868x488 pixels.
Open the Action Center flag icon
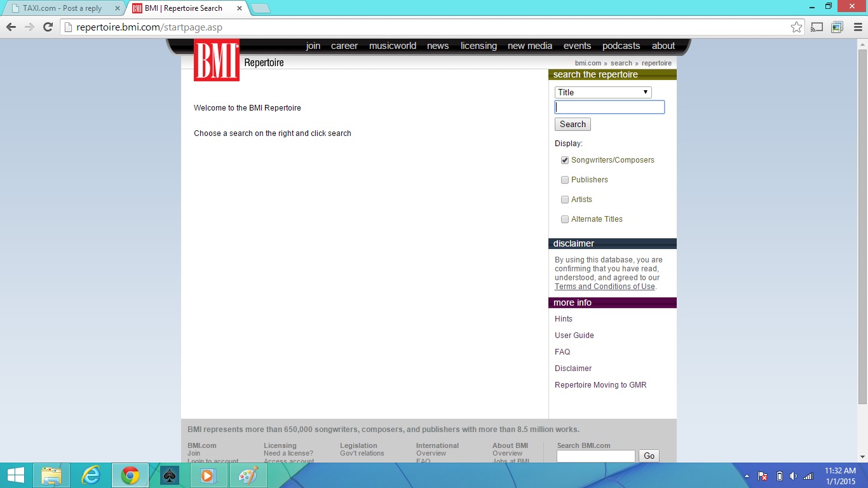763,476
